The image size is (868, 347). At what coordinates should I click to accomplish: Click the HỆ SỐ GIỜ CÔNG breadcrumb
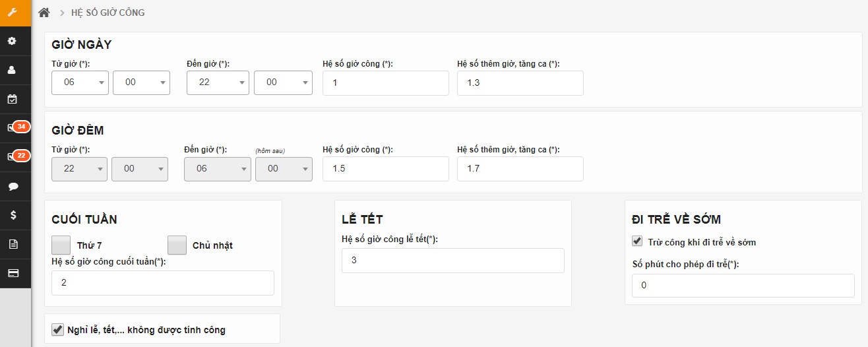tap(108, 13)
